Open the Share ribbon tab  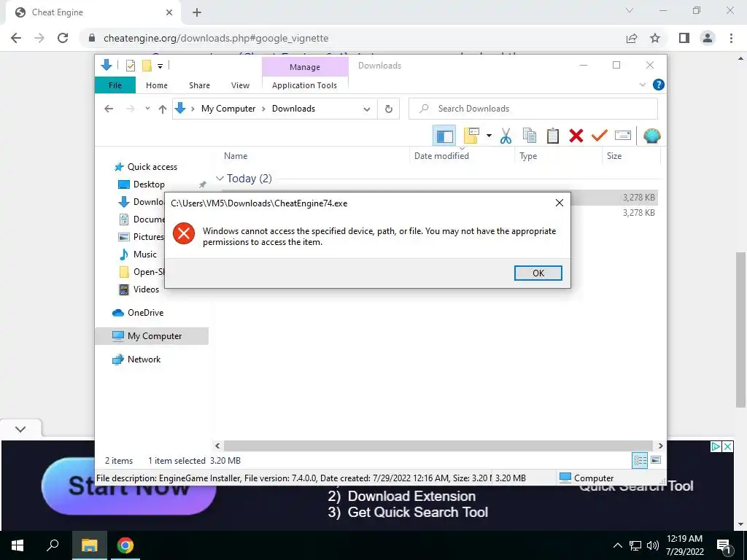point(199,85)
